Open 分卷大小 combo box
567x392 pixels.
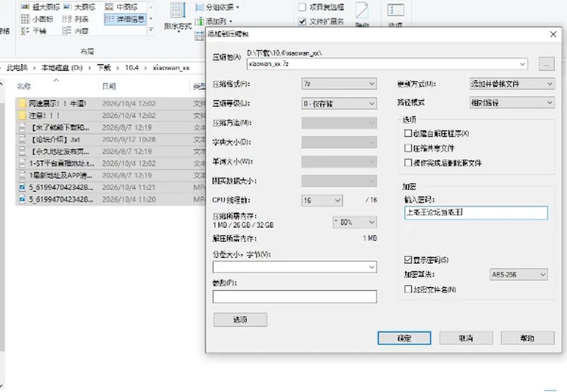pos(295,267)
